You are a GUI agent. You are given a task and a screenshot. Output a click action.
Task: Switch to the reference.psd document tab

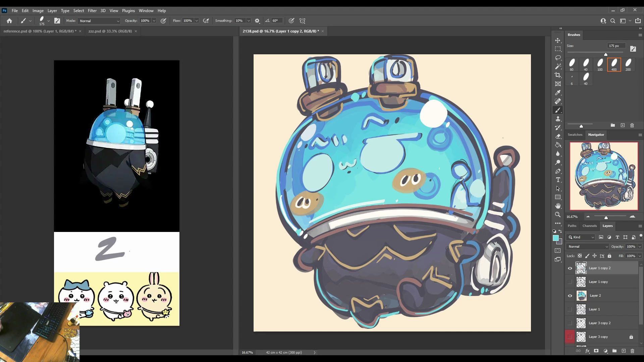(40, 31)
